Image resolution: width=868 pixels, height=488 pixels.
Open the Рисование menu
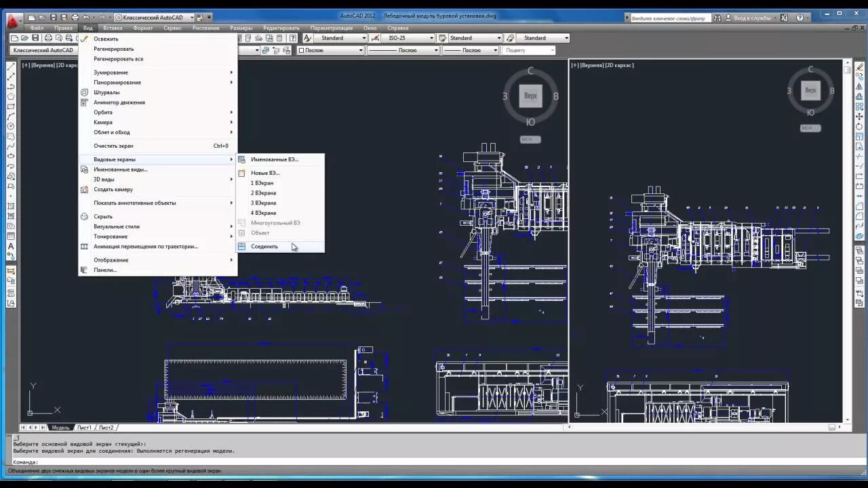pos(205,28)
